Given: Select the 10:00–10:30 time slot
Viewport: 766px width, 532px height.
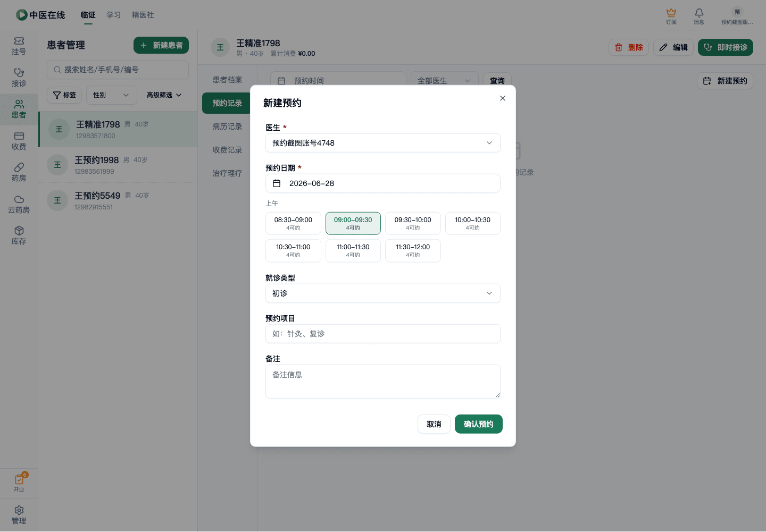Looking at the screenshot, I should (473, 223).
